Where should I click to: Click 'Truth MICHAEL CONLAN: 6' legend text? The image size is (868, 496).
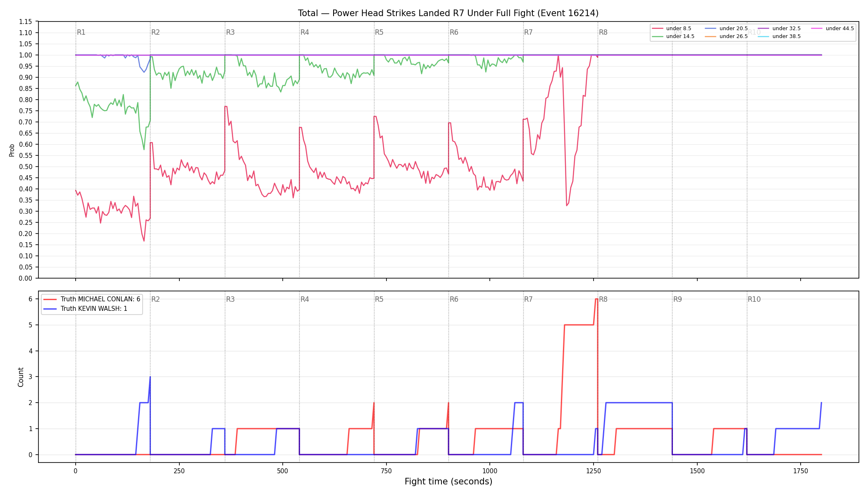tap(100, 299)
